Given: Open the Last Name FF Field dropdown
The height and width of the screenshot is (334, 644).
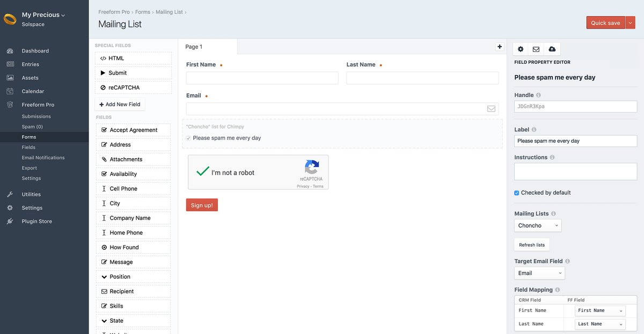Looking at the screenshot, I should click(600, 324).
